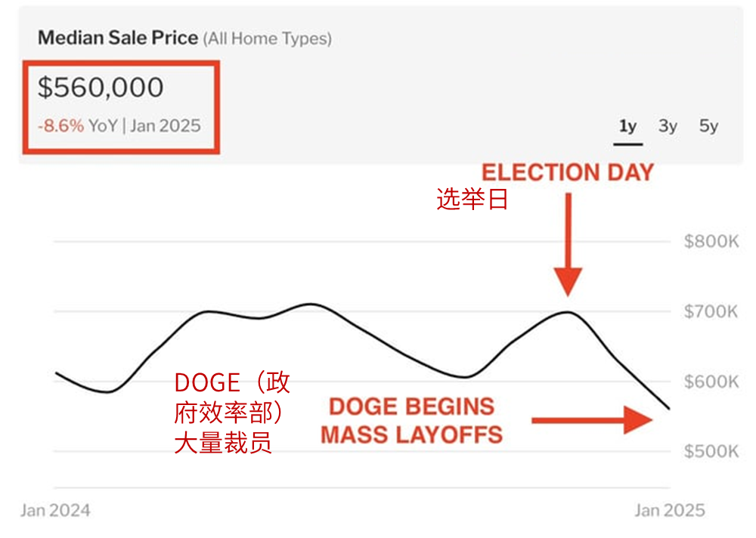Switch to the 3y time range

click(668, 126)
